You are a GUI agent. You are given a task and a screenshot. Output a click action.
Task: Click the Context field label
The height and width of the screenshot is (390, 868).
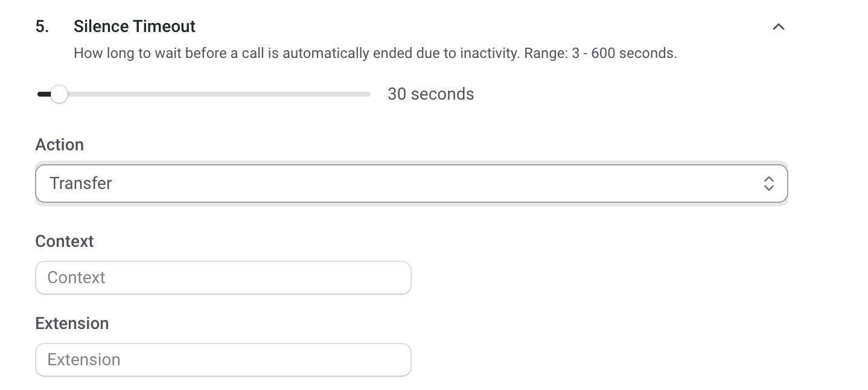point(64,241)
